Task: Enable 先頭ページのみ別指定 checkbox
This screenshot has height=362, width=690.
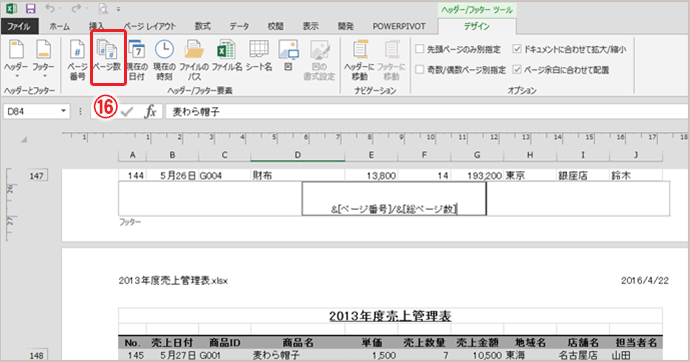Action: [x=420, y=49]
